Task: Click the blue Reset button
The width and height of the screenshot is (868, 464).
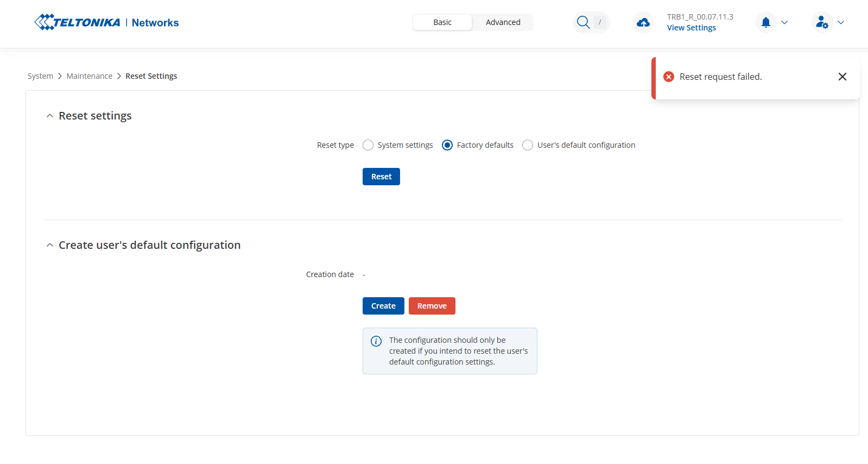Action: (x=381, y=177)
